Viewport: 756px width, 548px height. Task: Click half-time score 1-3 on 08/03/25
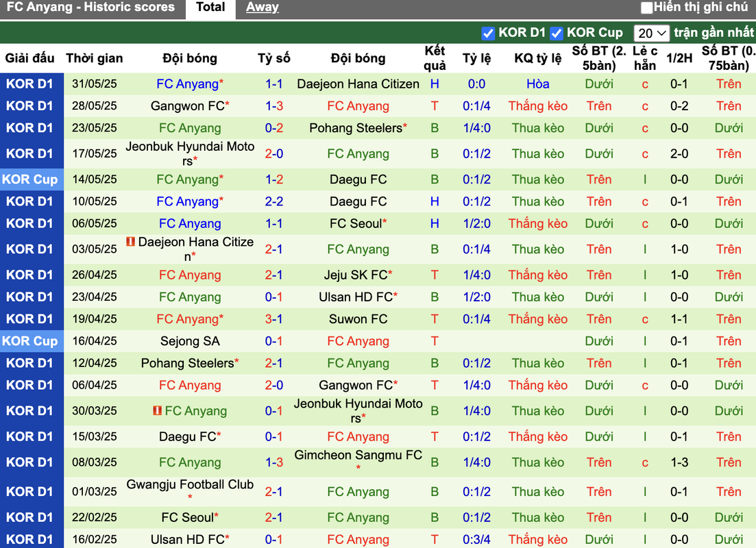click(x=679, y=462)
